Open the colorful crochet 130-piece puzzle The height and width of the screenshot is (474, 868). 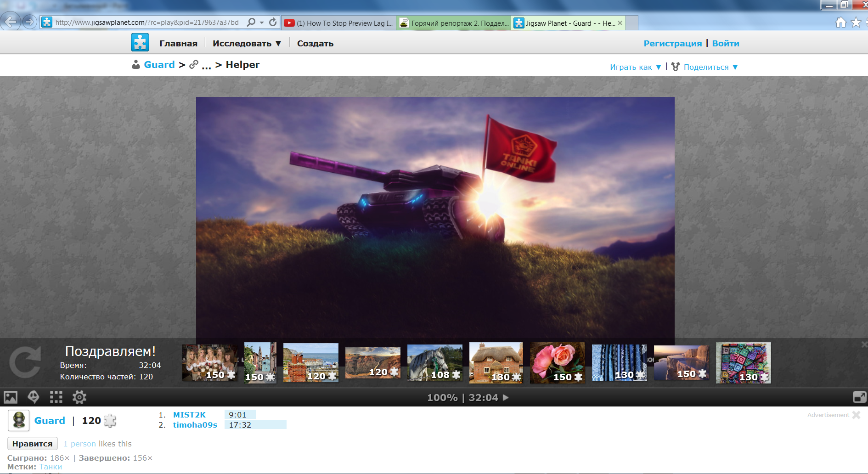744,363
